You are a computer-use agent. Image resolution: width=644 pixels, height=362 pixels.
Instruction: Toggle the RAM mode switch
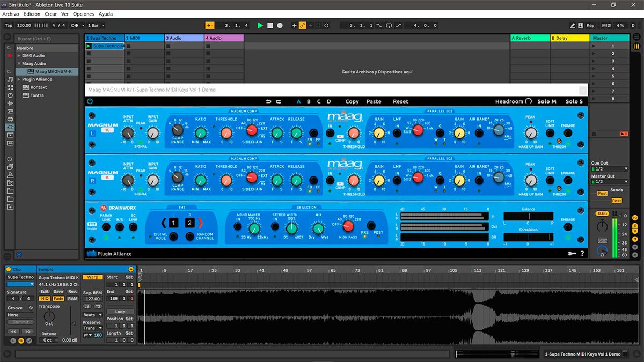coord(72,299)
